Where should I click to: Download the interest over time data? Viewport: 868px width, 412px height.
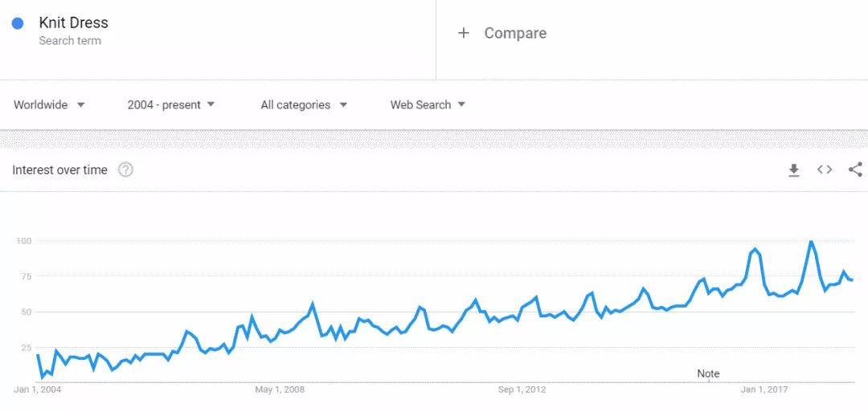coord(794,169)
